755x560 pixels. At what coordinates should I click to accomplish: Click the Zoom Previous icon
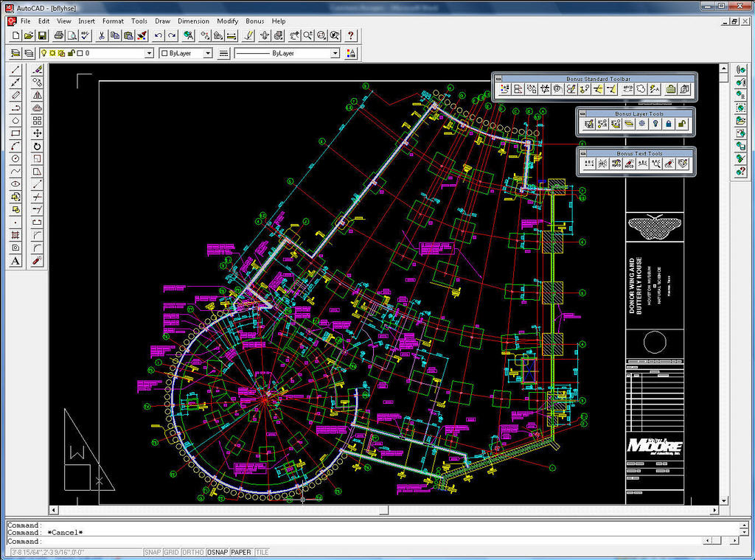point(334,35)
